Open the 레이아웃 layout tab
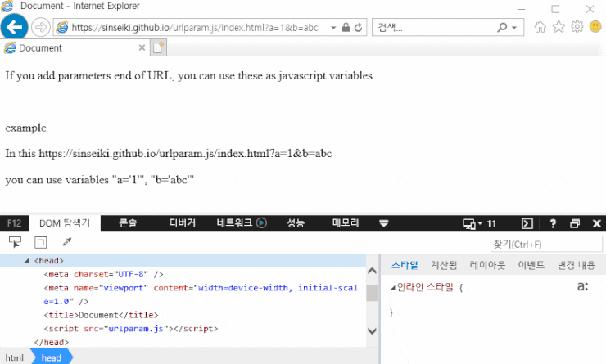Screen dimensions: 606x364 pyautogui.click(x=487, y=265)
